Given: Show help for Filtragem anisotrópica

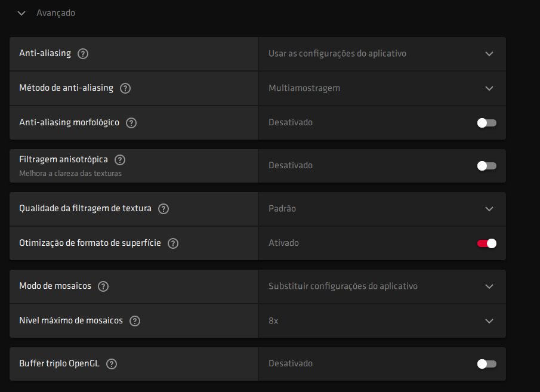Looking at the screenshot, I should pos(120,160).
